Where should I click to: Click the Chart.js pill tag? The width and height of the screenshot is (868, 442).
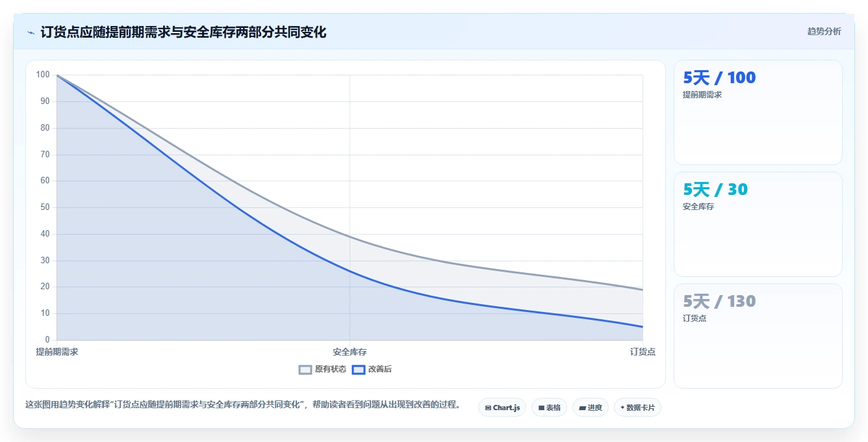coord(502,408)
